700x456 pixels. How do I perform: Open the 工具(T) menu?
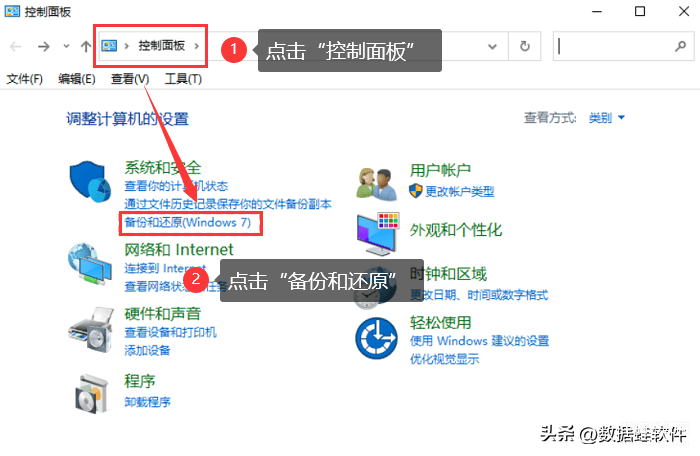[183, 79]
